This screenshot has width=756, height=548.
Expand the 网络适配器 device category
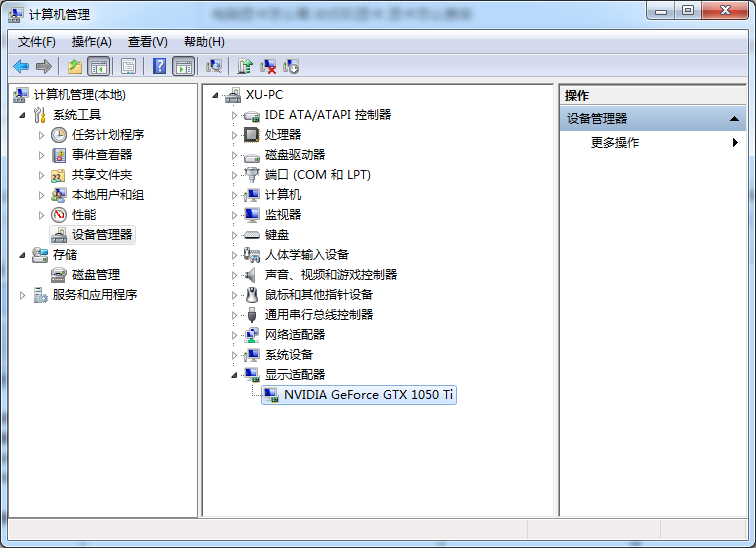(235, 335)
